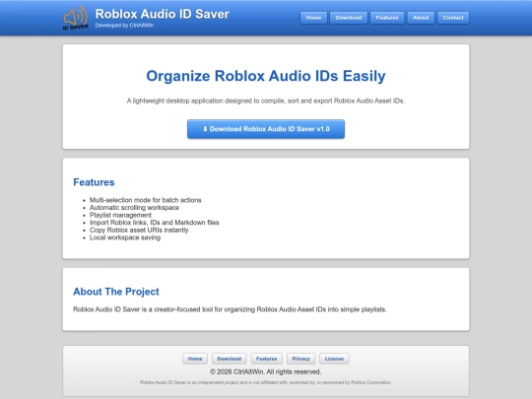This screenshot has width=532, height=399.
Task: Select the footer Features button
Action: tap(266, 359)
